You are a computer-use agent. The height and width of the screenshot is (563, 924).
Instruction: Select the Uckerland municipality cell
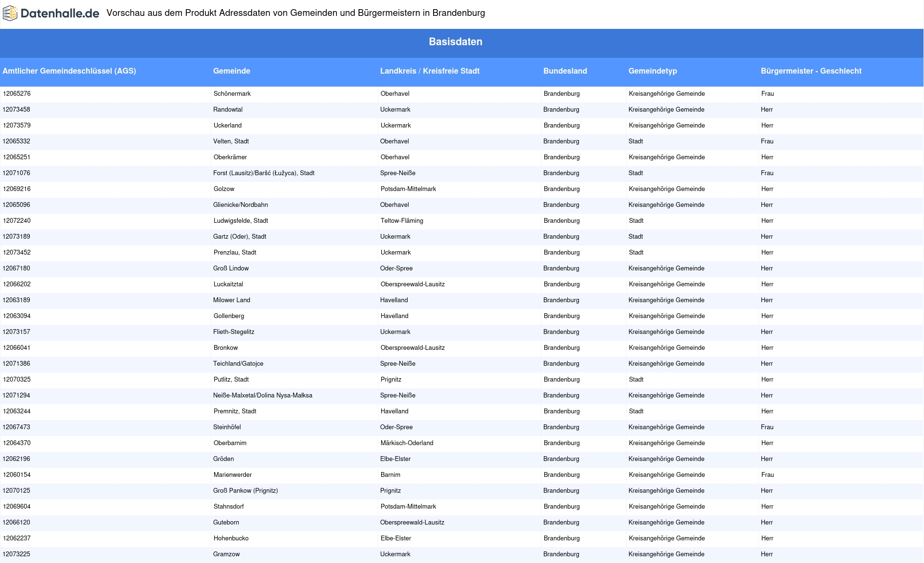(x=228, y=126)
